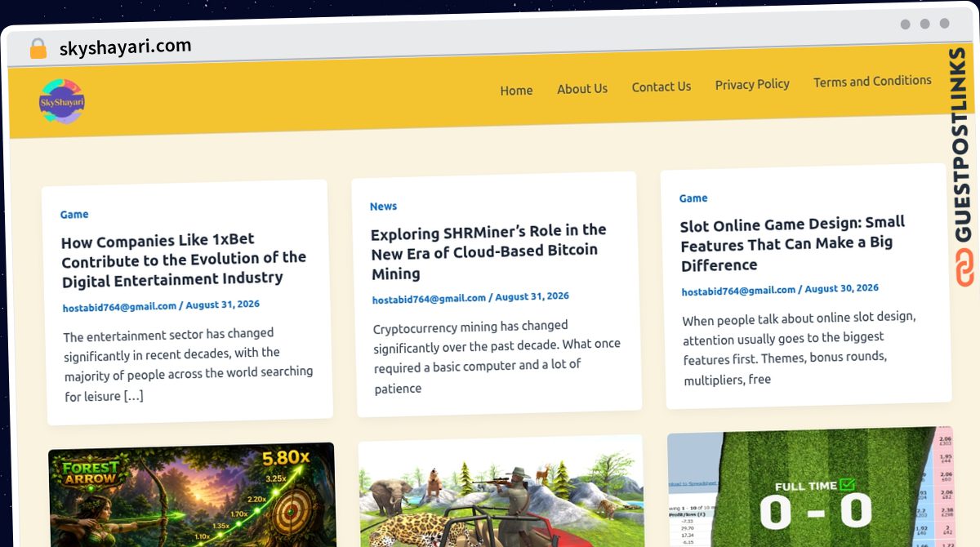980x547 pixels.
Task: Open the 1xBet digital entertainment article title
Action: 184,260
